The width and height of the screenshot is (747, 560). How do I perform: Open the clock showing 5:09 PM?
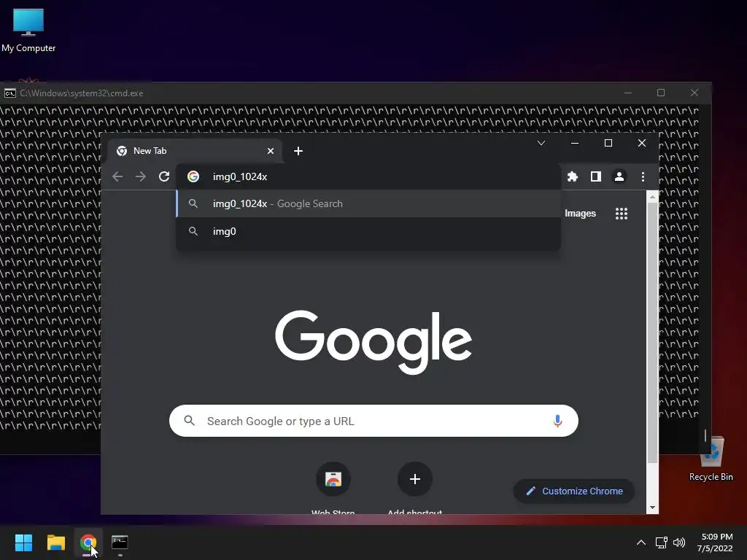point(715,542)
